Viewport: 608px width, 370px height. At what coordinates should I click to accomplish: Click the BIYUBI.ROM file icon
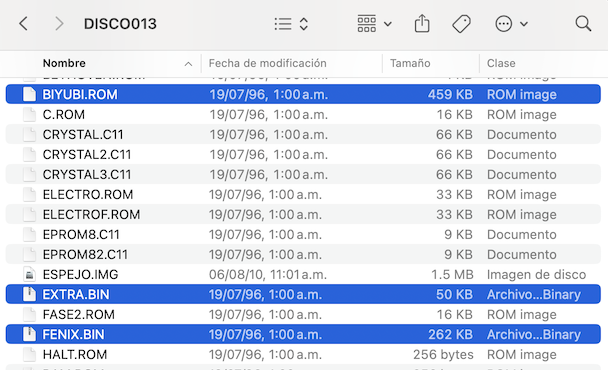[29, 94]
